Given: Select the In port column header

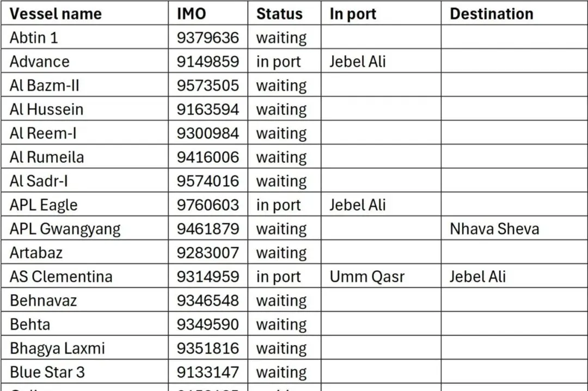Looking at the screenshot, I should [x=353, y=14].
